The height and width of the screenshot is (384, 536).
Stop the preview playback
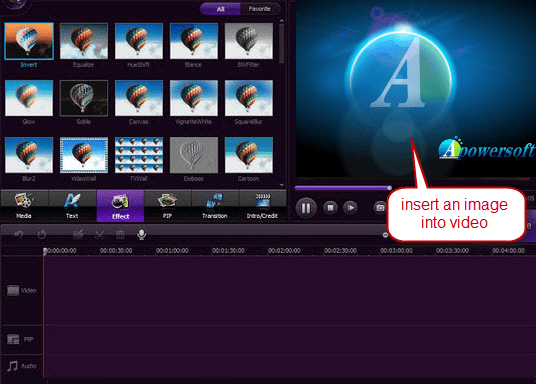(x=331, y=208)
